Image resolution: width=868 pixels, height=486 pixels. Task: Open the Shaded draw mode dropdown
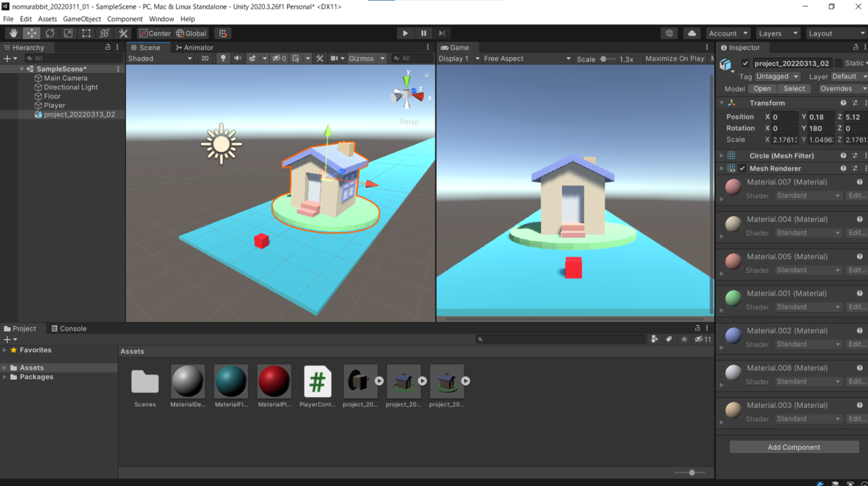160,59
